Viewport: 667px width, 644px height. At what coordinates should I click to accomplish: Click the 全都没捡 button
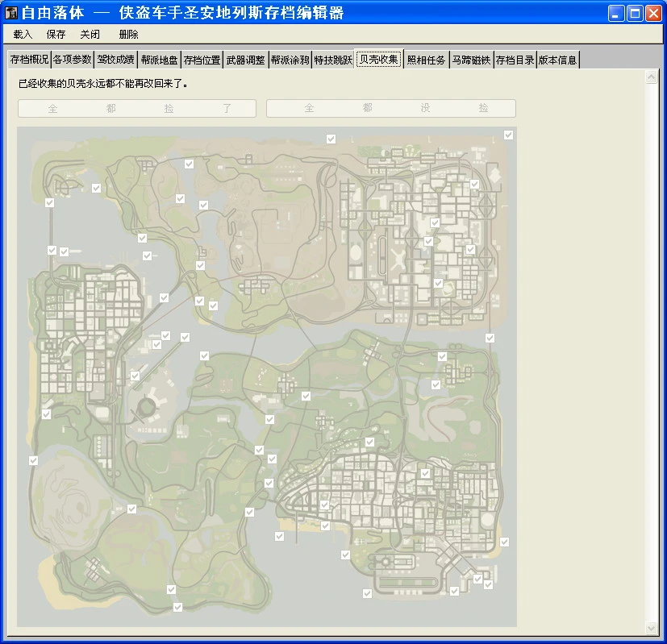click(391, 108)
